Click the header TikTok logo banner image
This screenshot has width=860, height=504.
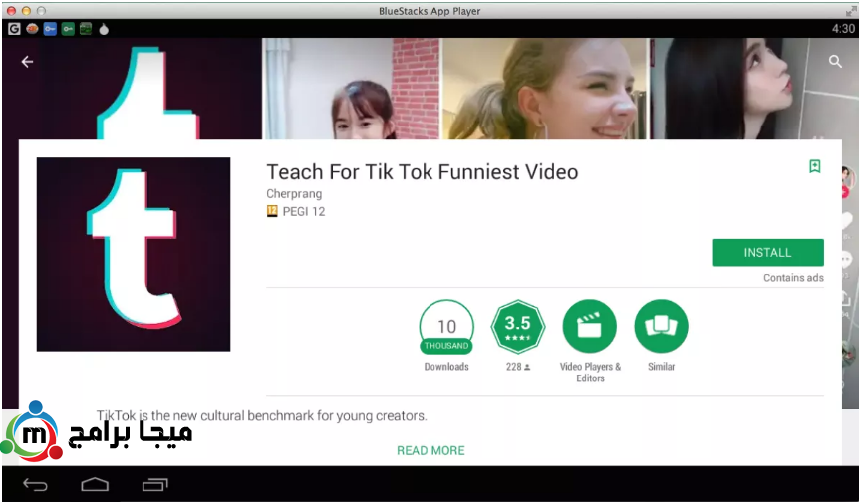pyautogui.click(x=133, y=89)
